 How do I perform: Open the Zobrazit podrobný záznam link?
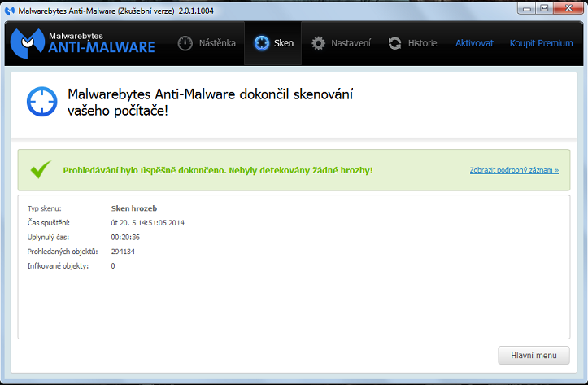coord(514,170)
